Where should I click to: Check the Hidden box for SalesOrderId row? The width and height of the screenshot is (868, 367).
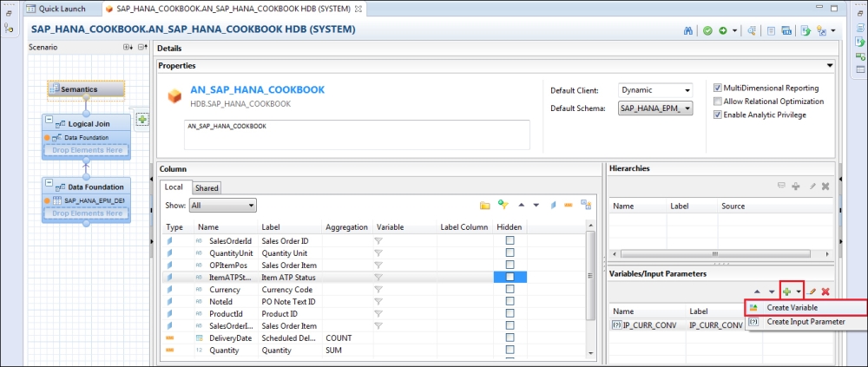coord(510,240)
